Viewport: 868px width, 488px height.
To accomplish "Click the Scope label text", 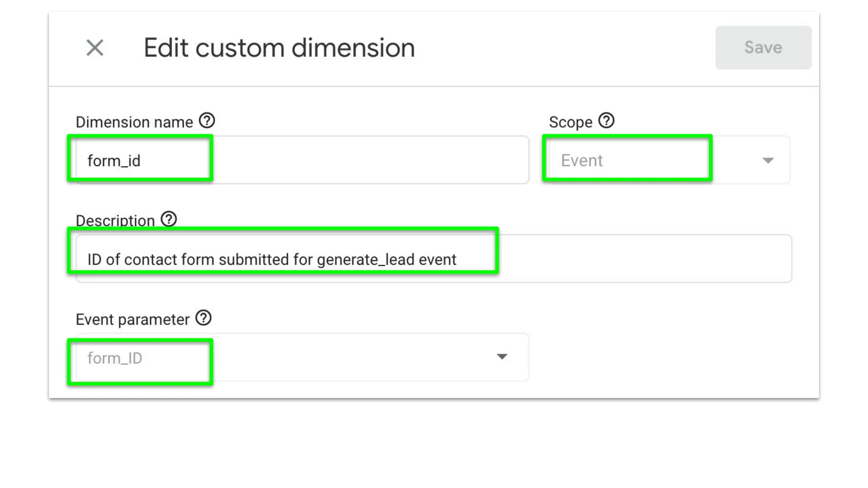I will [x=570, y=122].
